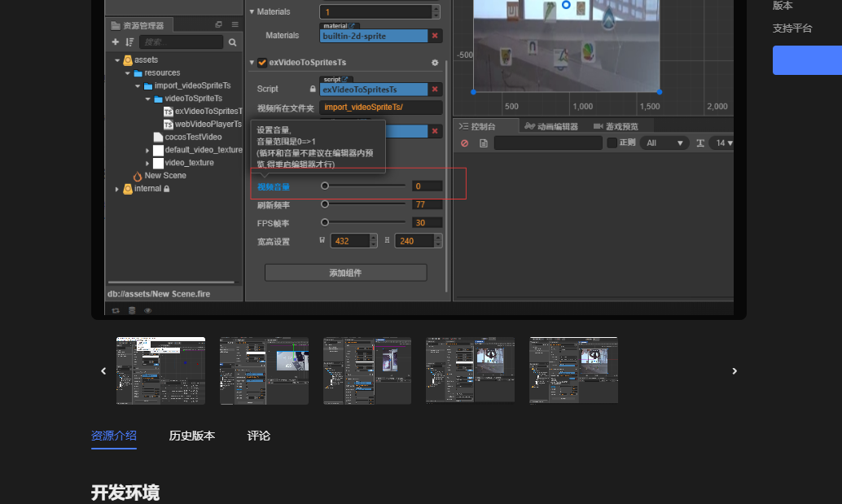The width and height of the screenshot is (842, 504).
Task: Select the third carousel thumbnail
Action: (367, 370)
